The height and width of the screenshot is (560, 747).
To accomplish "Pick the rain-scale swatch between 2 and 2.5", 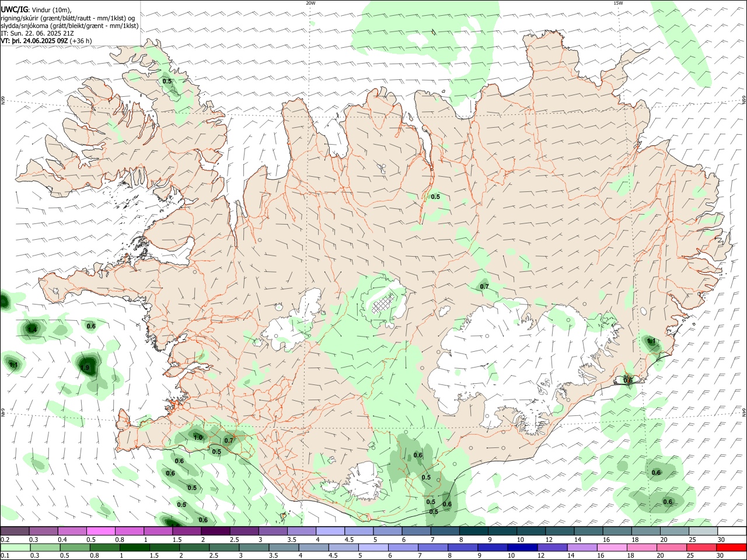I will click(x=194, y=547).
